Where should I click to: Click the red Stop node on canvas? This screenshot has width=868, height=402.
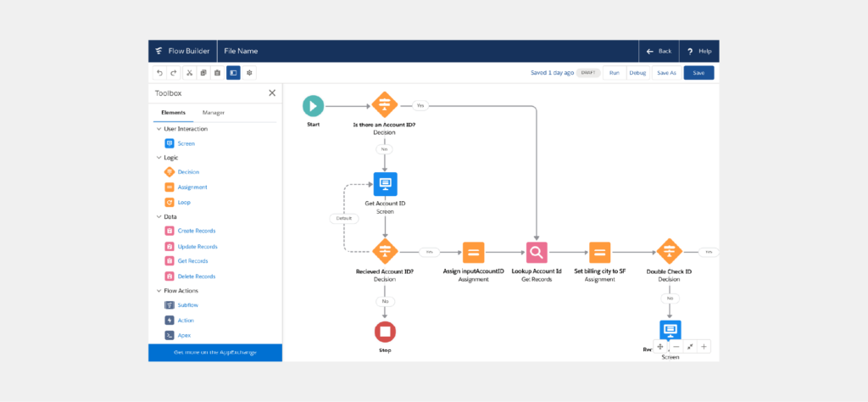[x=385, y=332]
